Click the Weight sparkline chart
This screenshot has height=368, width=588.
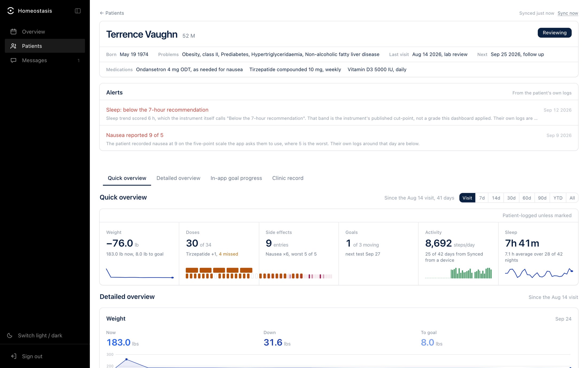point(140,274)
